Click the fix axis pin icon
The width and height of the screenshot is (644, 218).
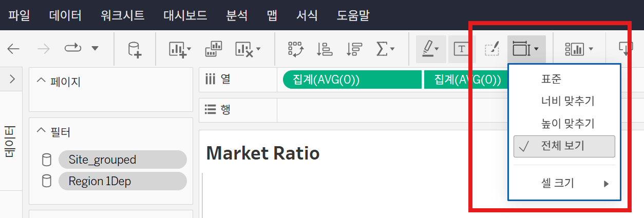pos(491,49)
